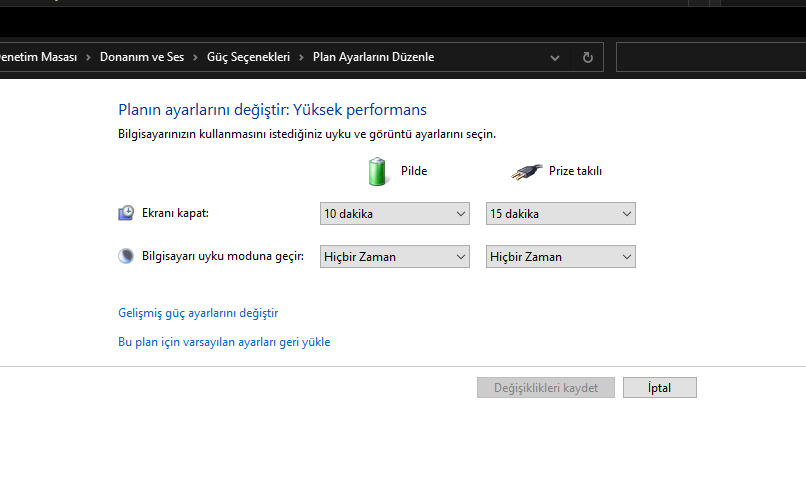Click the moon icon beside Bilgisayarı uyku moduna geçir
The width and height of the screenshot is (806, 493).
[126, 256]
